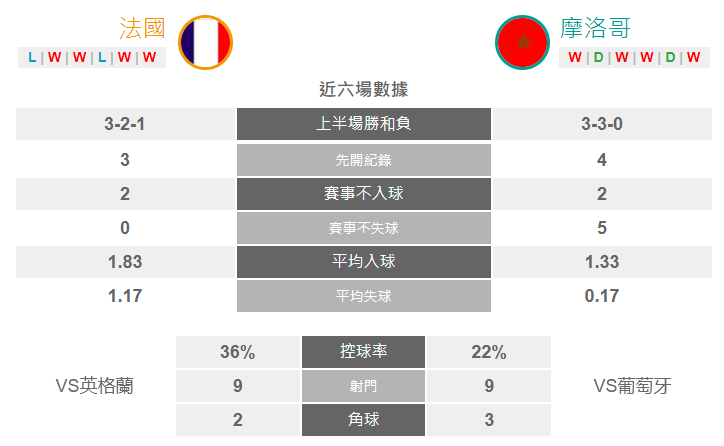Click the 角球 corners label
Image resolution: width=724 pixels, height=446 pixels.
click(363, 420)
